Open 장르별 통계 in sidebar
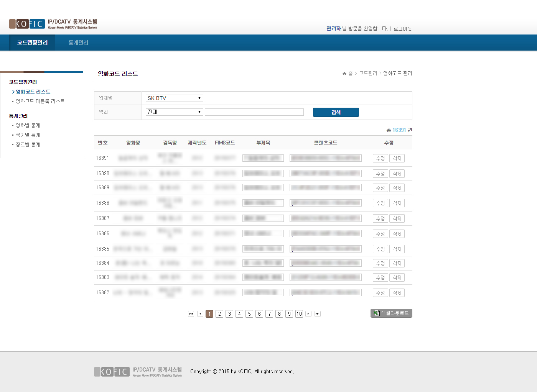The width and height of the screenshot is (537, 392). (x=28, y=144)
